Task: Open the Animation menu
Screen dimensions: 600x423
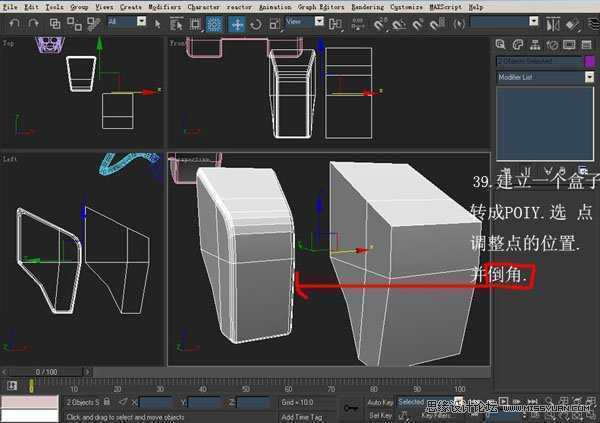Action: [275, 7]
